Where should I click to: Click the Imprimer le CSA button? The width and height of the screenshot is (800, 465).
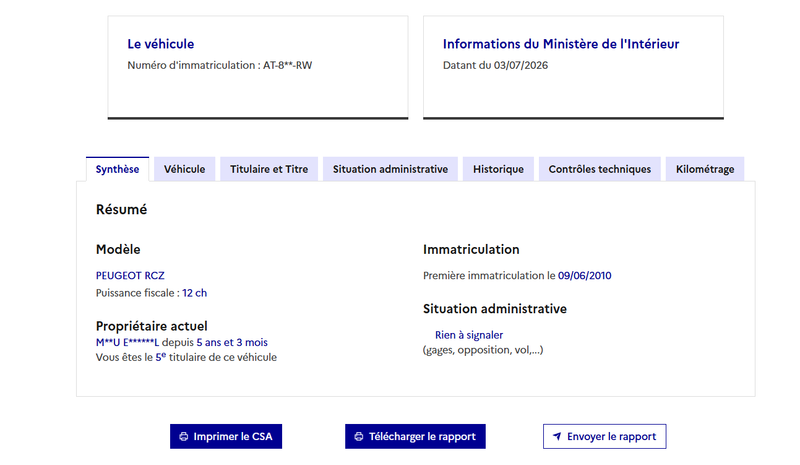pyautogui.click(x=226, y=437)
